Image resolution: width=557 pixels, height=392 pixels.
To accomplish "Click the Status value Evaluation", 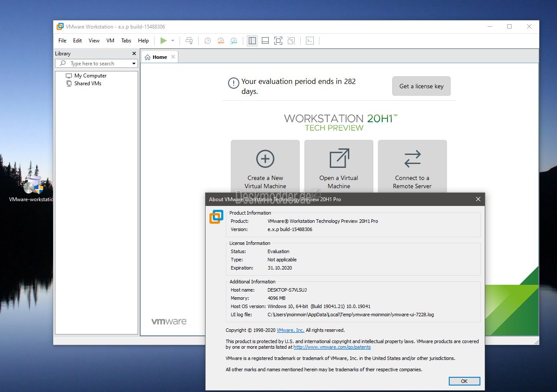I will pyautogui.click(x=278, y=251).
